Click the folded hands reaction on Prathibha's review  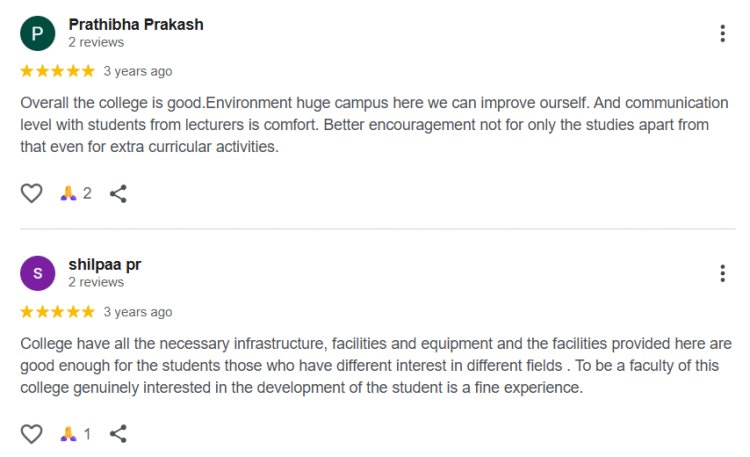click(x=69, y=193)
